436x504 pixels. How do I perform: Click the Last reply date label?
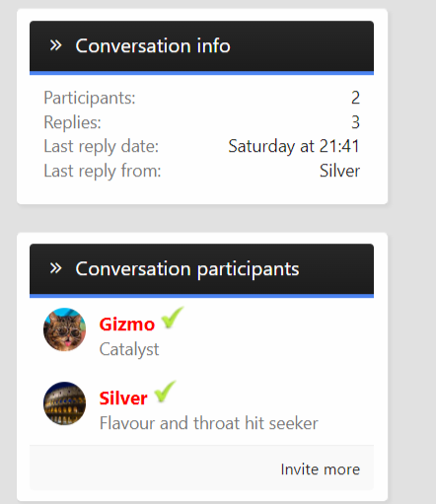click(102, 146)
